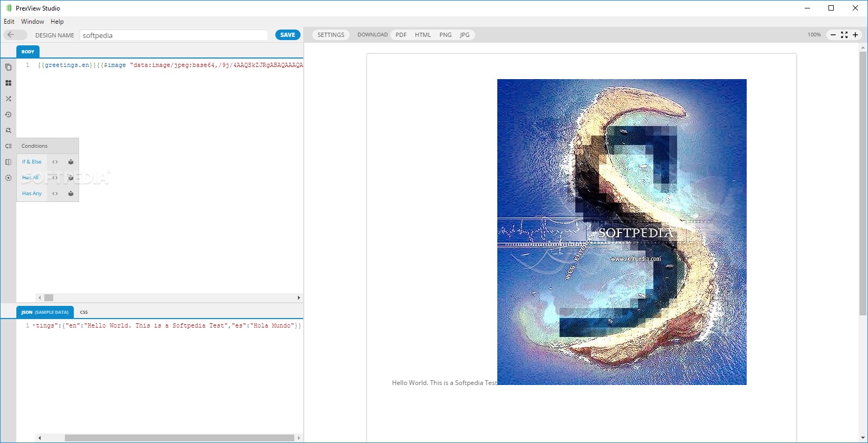868x443 pixels.
Task: Click the DOWNLOAD label
Action: [372, 35]
